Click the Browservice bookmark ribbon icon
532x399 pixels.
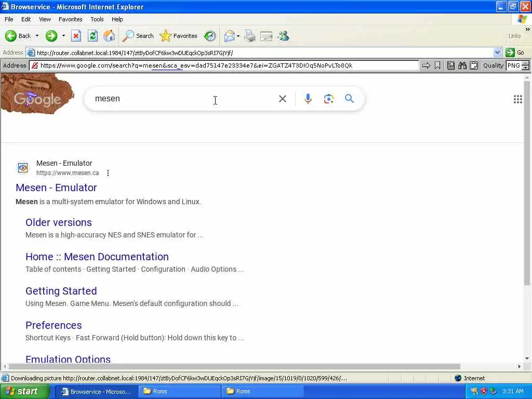tap(437, 65)
